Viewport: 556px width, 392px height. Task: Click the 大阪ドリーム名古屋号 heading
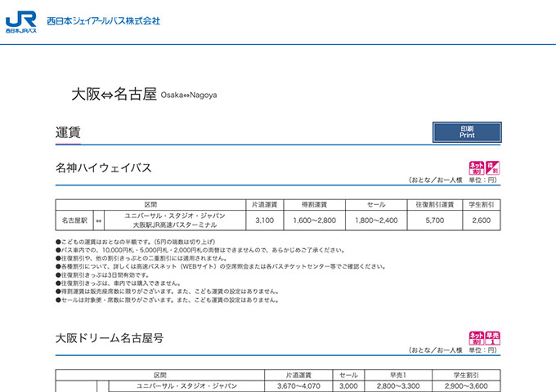pos(110,338)
